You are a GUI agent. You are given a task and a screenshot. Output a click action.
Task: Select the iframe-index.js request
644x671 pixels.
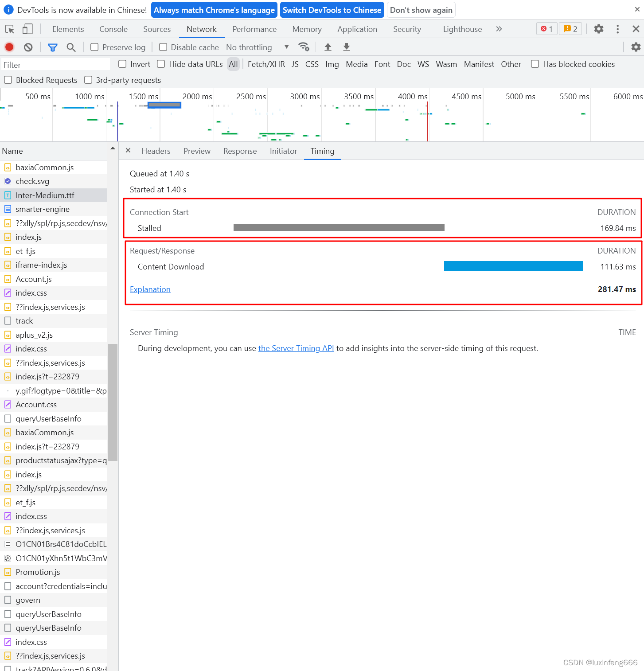pyautogui.click(x=54, y=265)
